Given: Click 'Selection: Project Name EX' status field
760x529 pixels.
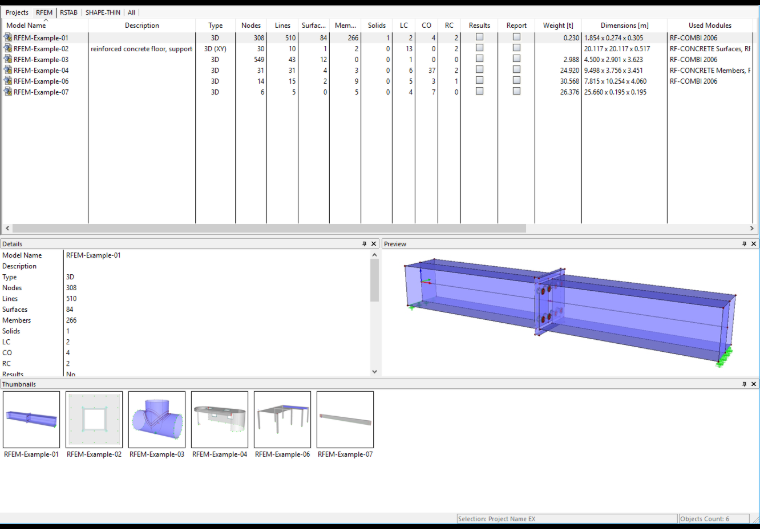Looking at the screenshot, I should (567, 519).
